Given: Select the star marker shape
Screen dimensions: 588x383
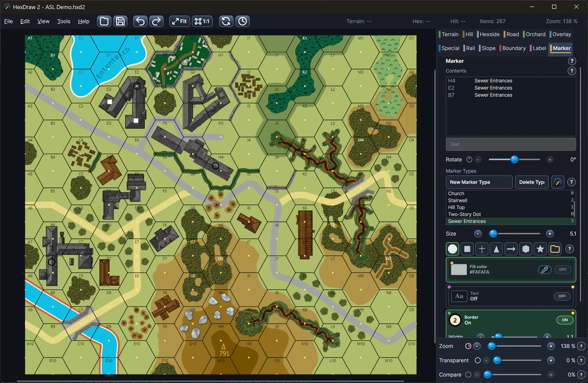Looking at the screenshot, I should point(540,249).
